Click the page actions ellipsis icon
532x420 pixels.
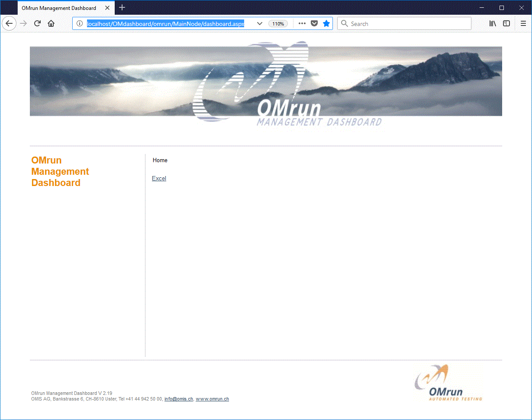pos(302,24)
